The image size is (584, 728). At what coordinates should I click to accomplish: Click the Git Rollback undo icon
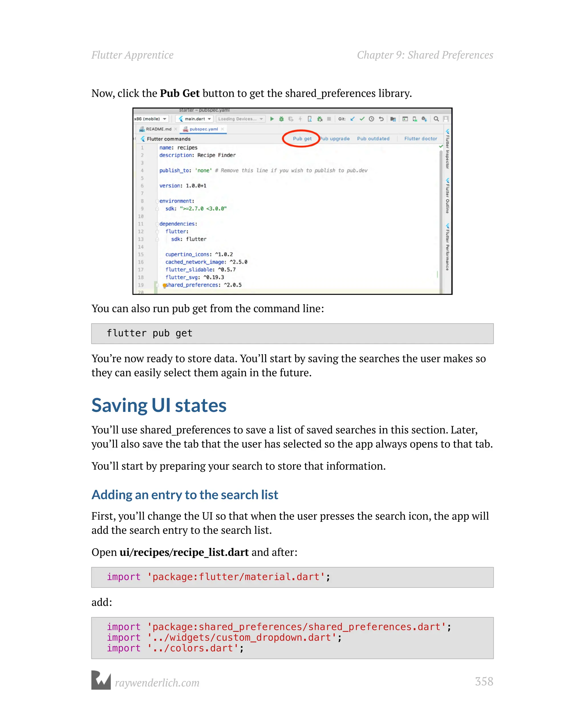(x=381, y=119)
